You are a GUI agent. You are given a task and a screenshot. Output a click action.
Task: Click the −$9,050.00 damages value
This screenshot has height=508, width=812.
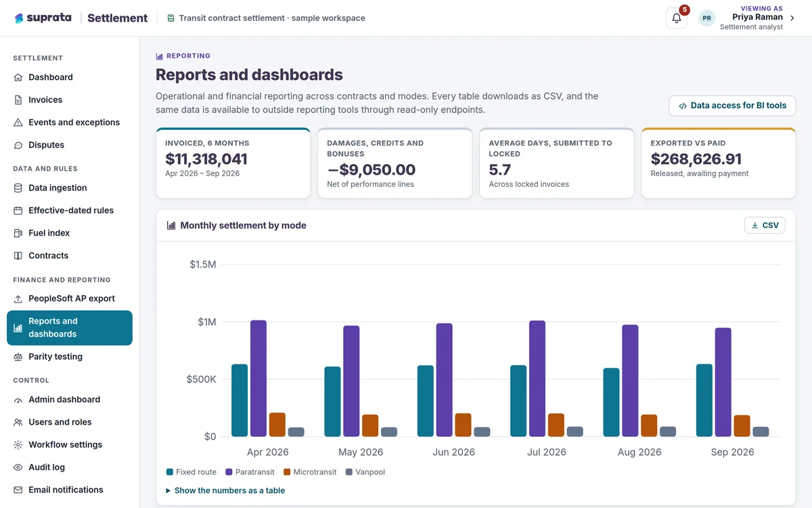371,169
